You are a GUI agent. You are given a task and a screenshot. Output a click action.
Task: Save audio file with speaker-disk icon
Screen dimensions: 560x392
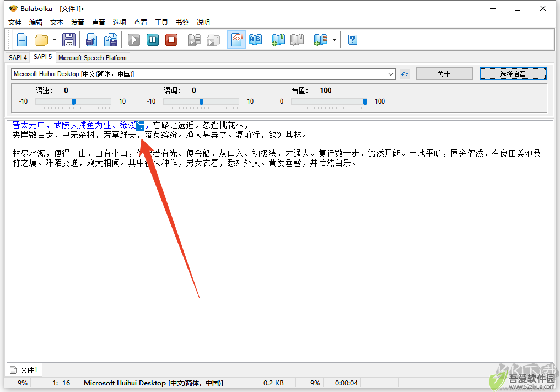pyautogui.click(x=91, y=40)
